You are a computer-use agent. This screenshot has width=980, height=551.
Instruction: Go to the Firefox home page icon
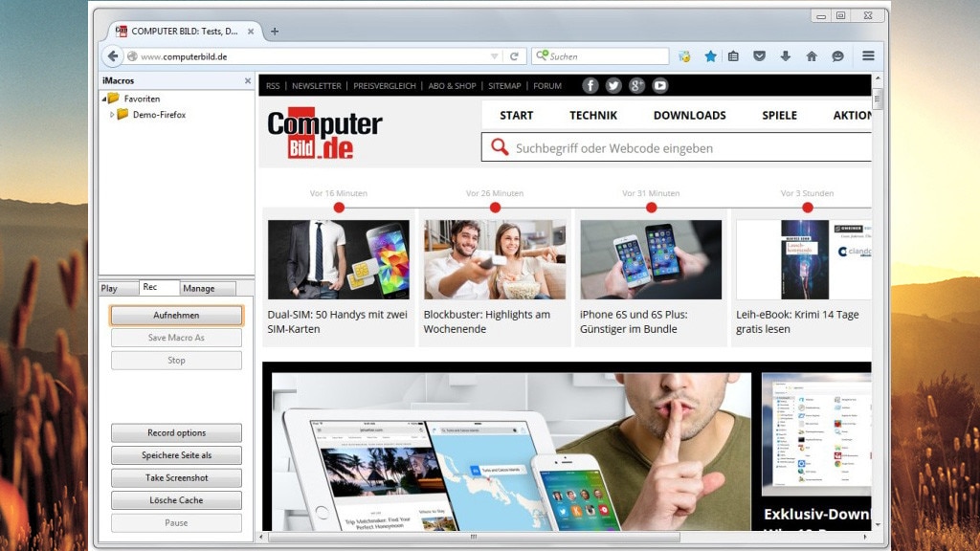point(812,56)
